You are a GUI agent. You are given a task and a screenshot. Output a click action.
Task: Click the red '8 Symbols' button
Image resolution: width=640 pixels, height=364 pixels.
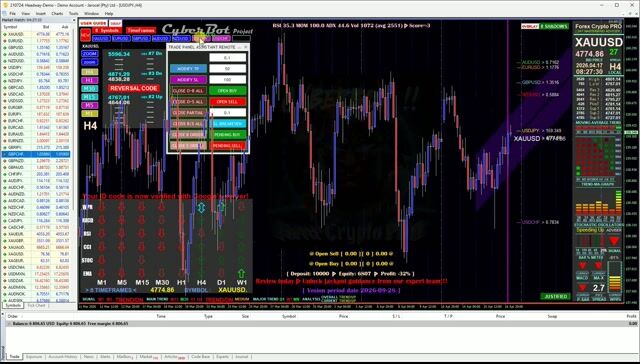[107, 31]
